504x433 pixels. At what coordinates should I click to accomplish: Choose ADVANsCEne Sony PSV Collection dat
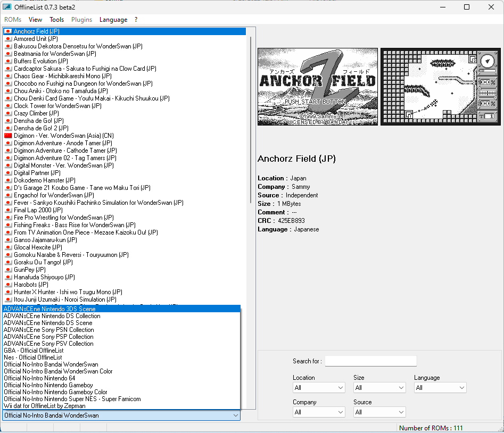pos(121,344)
